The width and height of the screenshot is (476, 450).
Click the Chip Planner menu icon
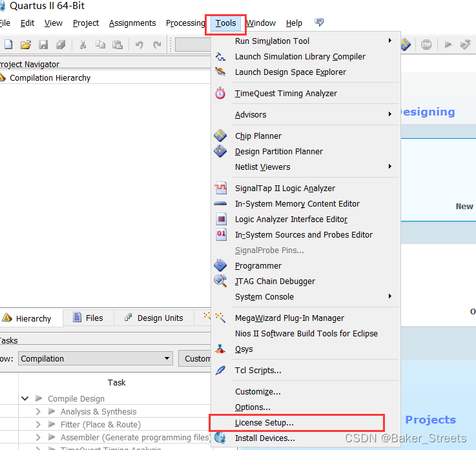click(220, 136)
